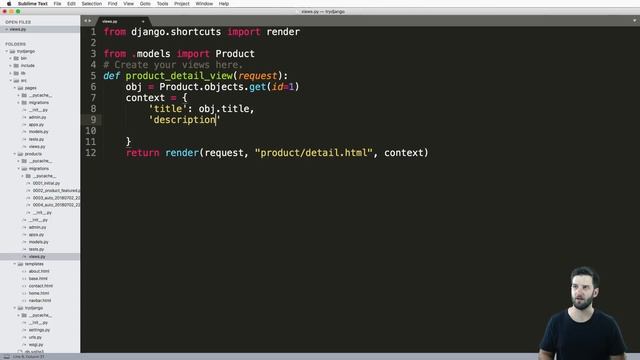Viewport: 640px width, 360px height.
Task: Open the tab list dropdown at top right
Action: point(635,20)
